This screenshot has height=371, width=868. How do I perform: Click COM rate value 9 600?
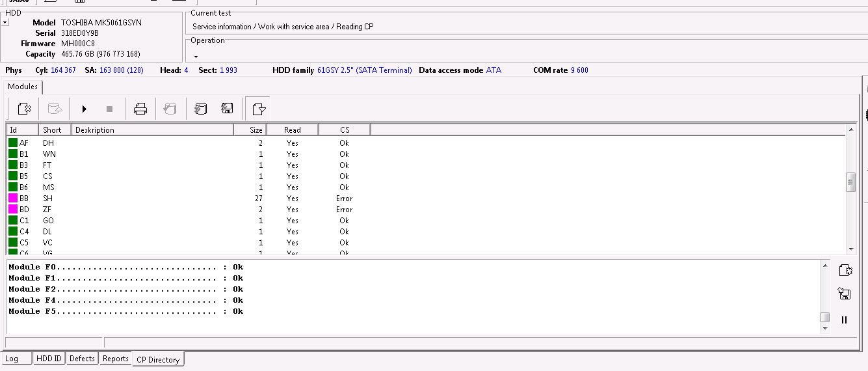click(x=579, y=70)
